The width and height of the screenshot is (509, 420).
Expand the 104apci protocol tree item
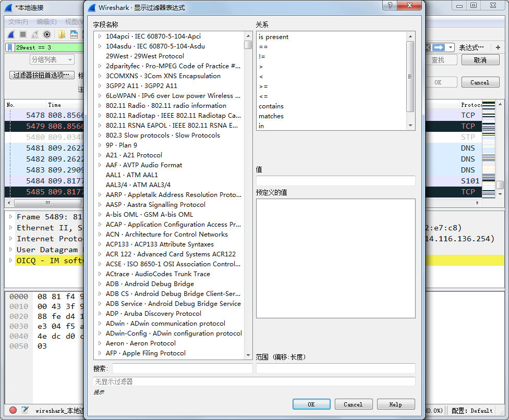[x=100, y=36]
